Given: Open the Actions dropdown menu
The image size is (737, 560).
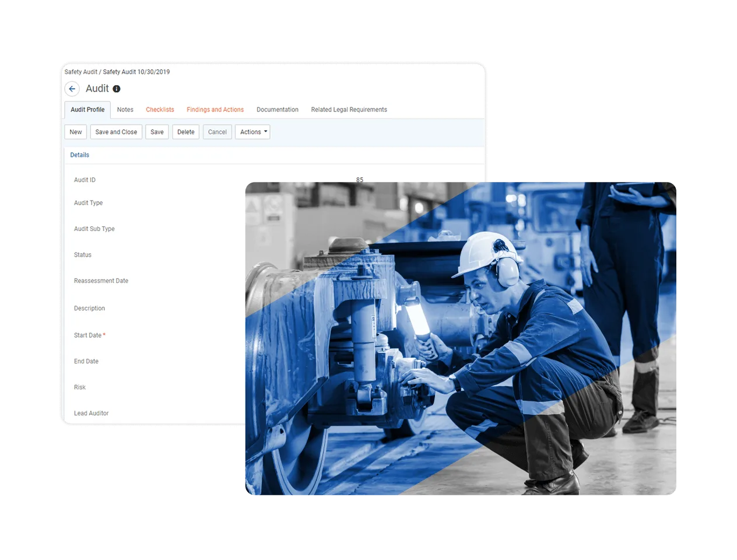Looking at the screenshot, I should tap(252, 132).
